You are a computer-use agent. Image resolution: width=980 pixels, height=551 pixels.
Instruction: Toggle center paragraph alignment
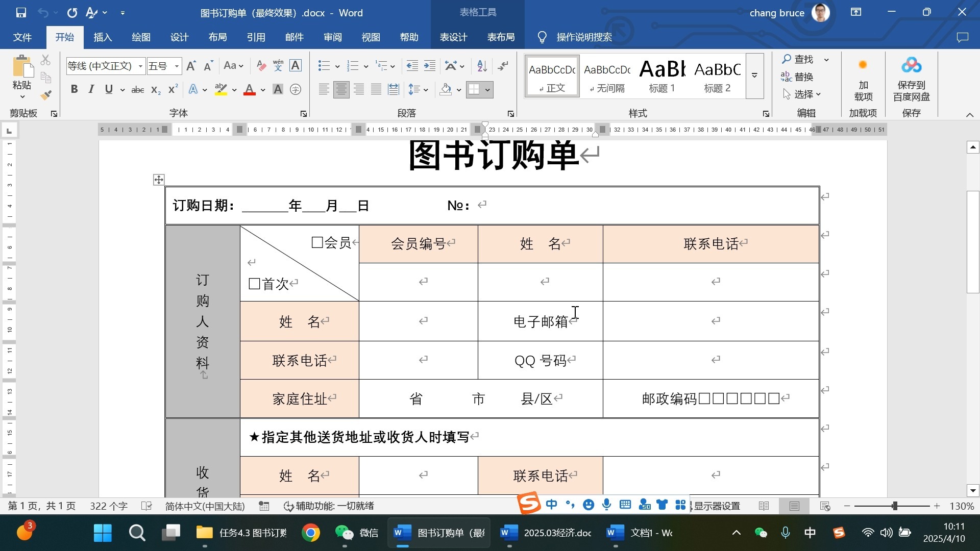[341, 89]
